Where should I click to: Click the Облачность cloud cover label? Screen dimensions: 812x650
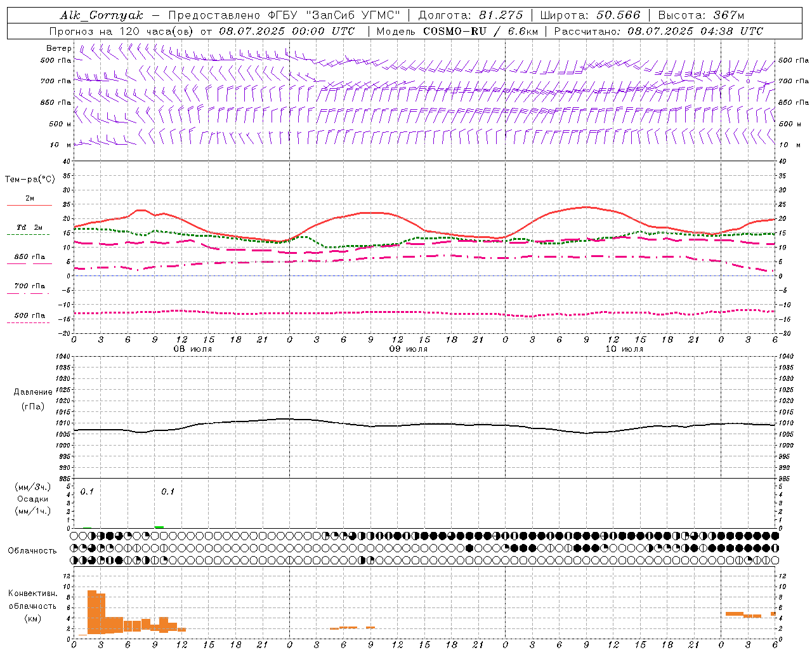pos(32,551)
